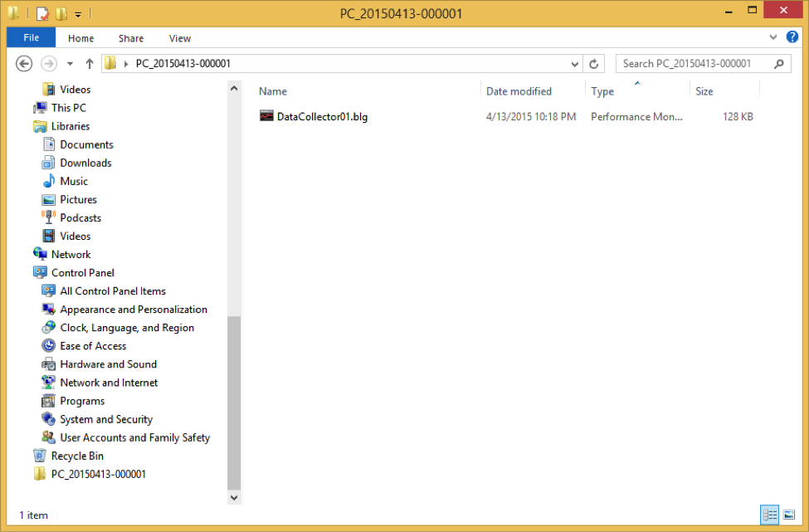This screenshot has width=809, height=532.
Task: Open Appearance and Personalization
Action: click(134, 310)
